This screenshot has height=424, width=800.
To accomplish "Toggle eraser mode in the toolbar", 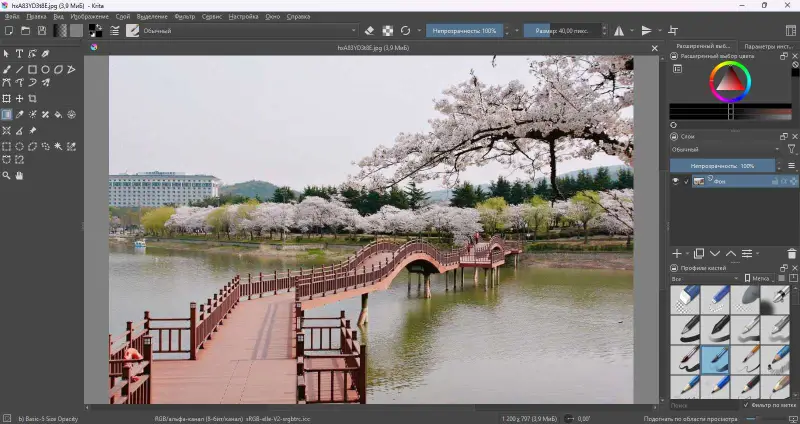I will pos(370,31).
